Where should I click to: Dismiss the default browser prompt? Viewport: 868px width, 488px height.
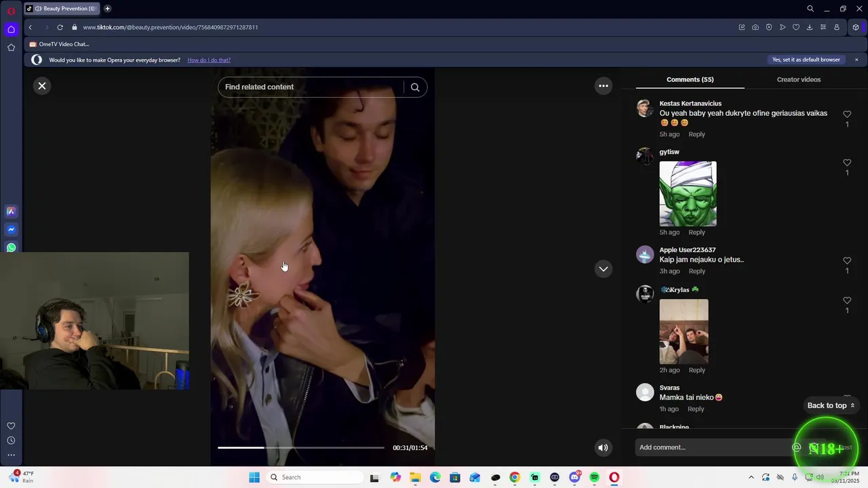click(856, 60)
